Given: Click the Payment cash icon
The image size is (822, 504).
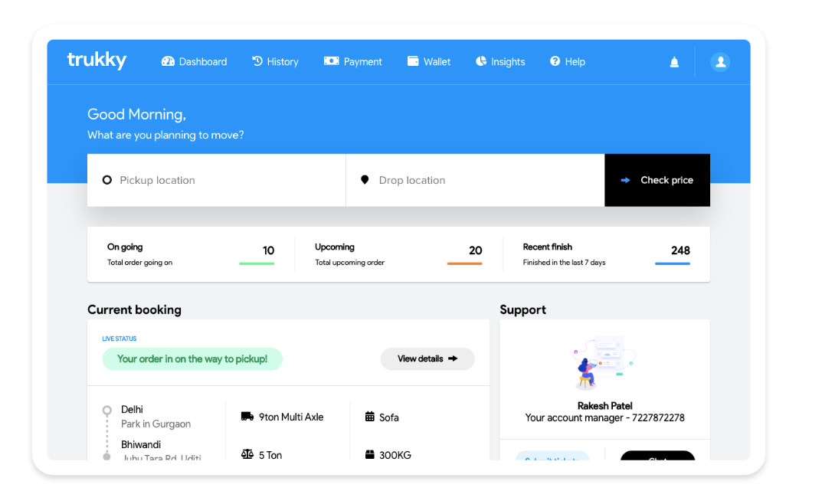Looking at the screenshot, I should [331, 61].
